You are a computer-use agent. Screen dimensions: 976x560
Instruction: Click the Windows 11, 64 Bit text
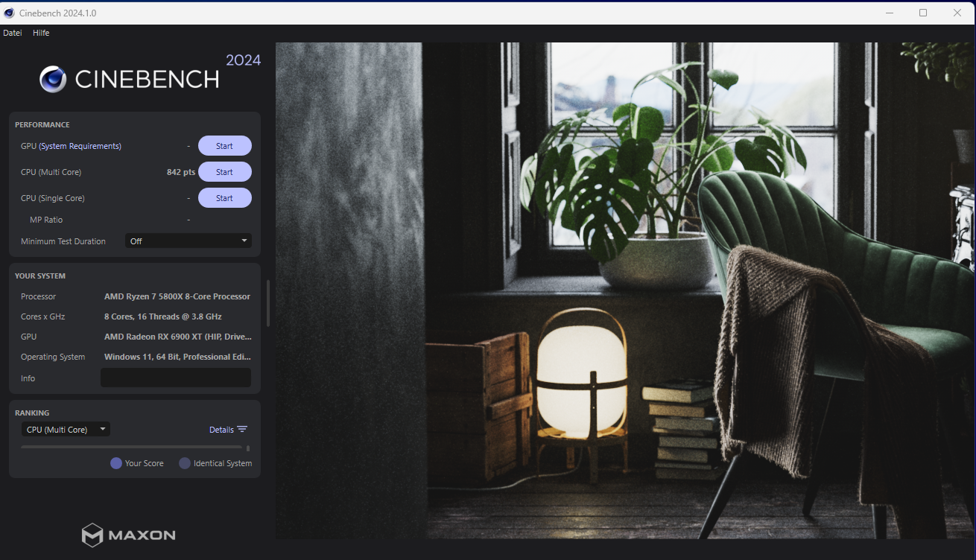click(177, 357)
